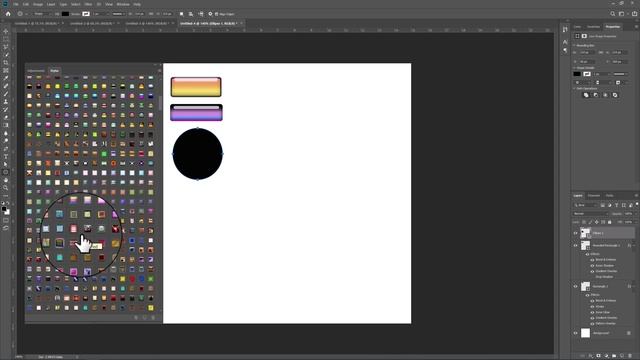Select the Brush tool

coord(6,94)
